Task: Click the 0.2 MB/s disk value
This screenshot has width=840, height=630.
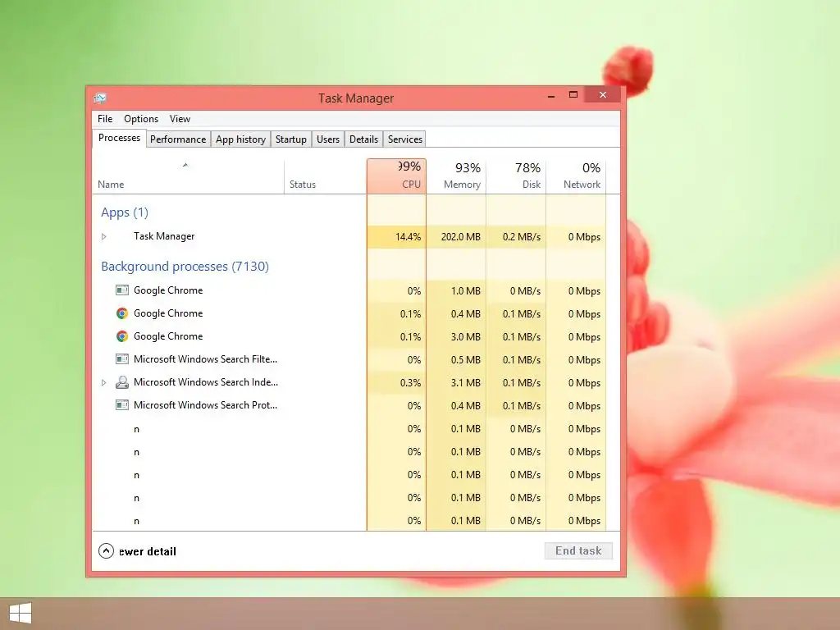Action: click(x=522, y=237)
